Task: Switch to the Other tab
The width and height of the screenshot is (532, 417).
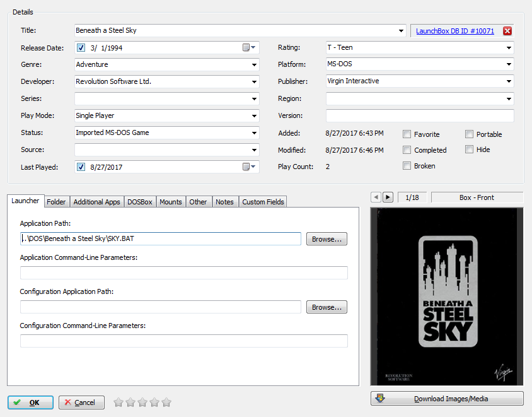Action: pyautogui.click(x=198, y=202)
